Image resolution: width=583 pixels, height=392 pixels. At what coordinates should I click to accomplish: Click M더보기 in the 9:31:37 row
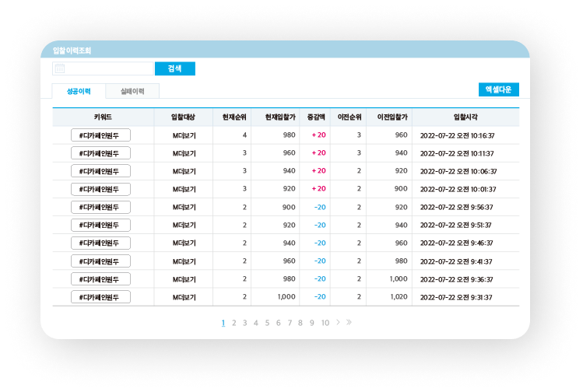(x=184, y=297)
